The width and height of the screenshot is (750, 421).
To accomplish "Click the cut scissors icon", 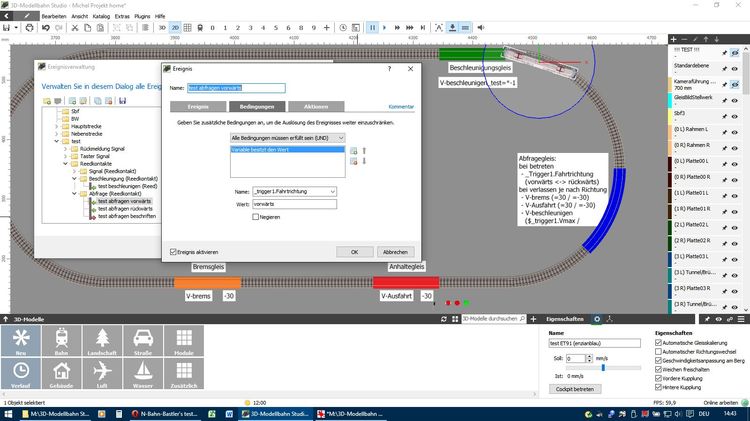I will 75,28.
